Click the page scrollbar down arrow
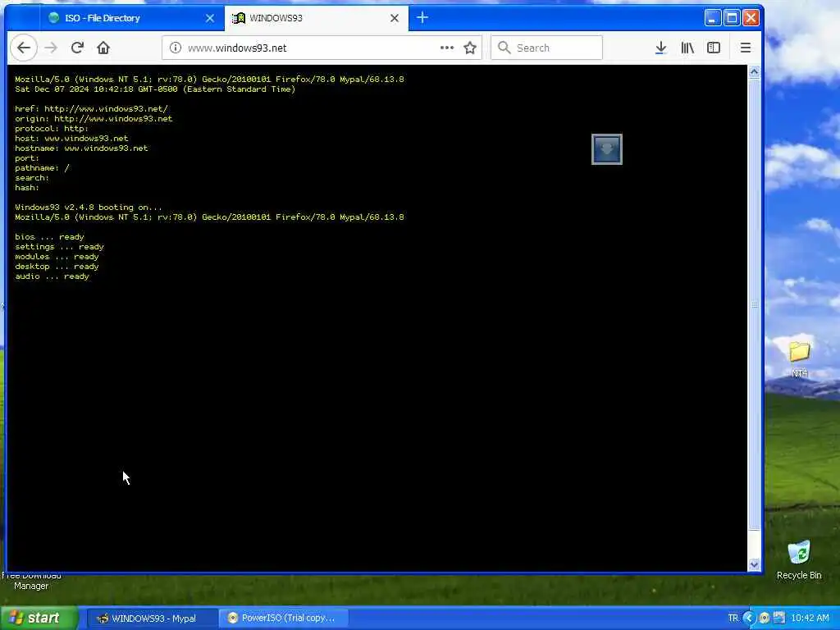This screenshot has width=840, height=630. click(x=755, y=564)
